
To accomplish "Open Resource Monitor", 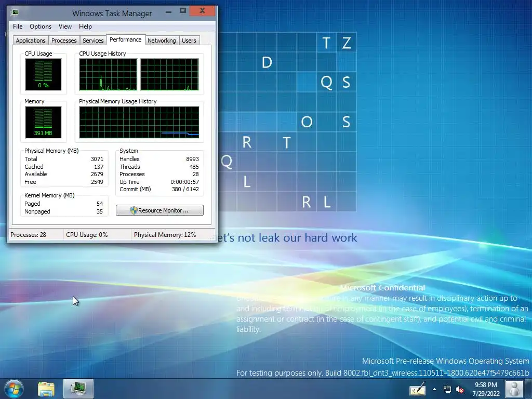I will tap(159, 210).
